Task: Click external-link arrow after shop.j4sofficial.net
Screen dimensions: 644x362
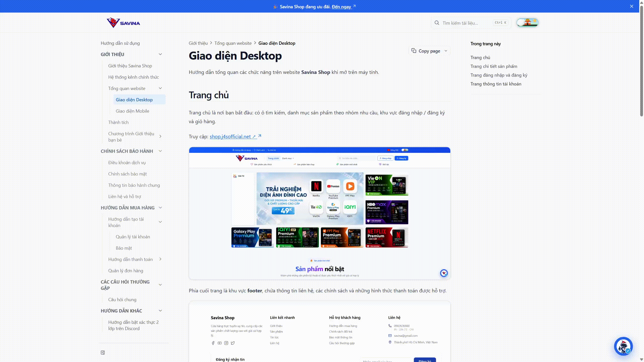Action: click(x=260, y=136)
